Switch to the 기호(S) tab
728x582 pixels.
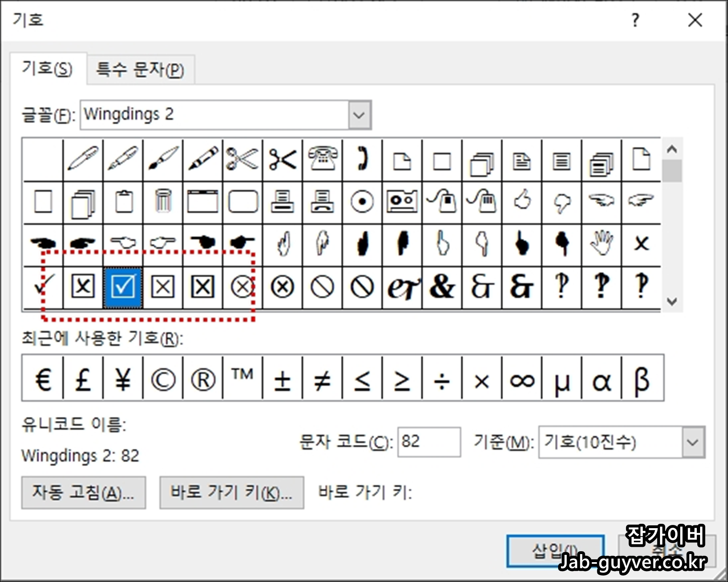[x=48, y=68]
